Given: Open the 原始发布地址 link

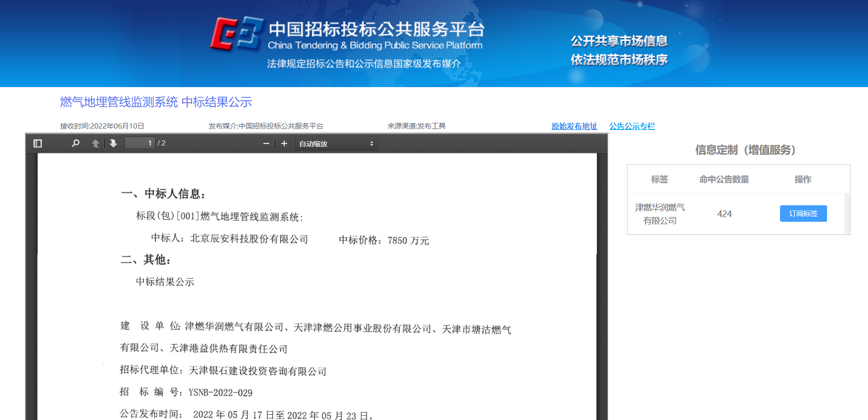Looking at the screenshot, I should click(x=574, y=126).
